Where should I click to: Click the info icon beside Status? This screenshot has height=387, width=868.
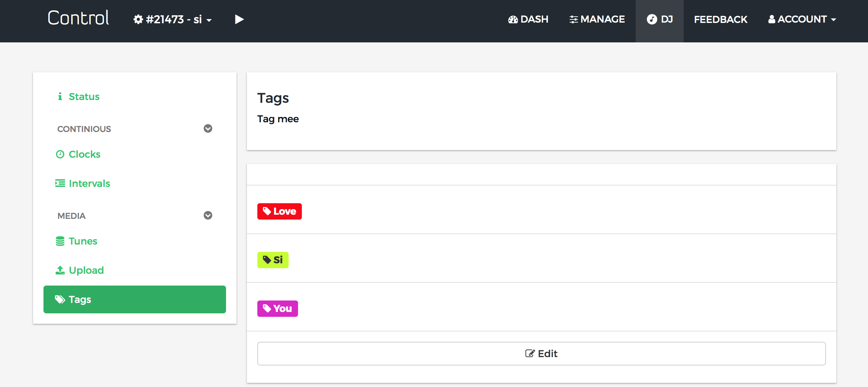click(60, 96)
